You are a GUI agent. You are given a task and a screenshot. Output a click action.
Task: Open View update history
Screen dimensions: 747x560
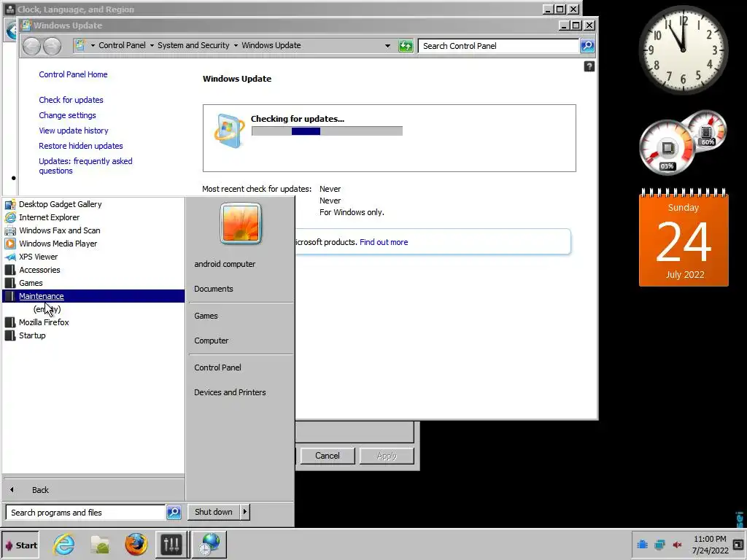click(74, 131)
